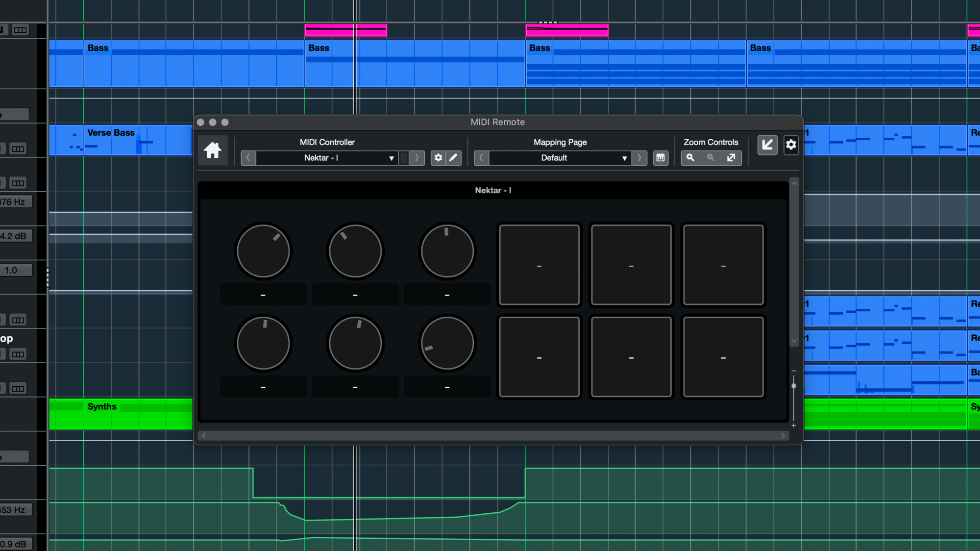Click the top-left pad on Nektar surface

(539, 265)
